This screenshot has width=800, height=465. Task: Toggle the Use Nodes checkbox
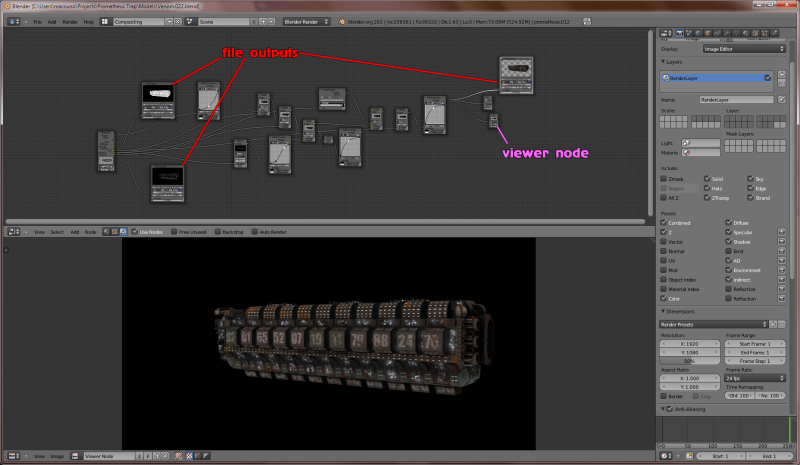pos(135,232)
